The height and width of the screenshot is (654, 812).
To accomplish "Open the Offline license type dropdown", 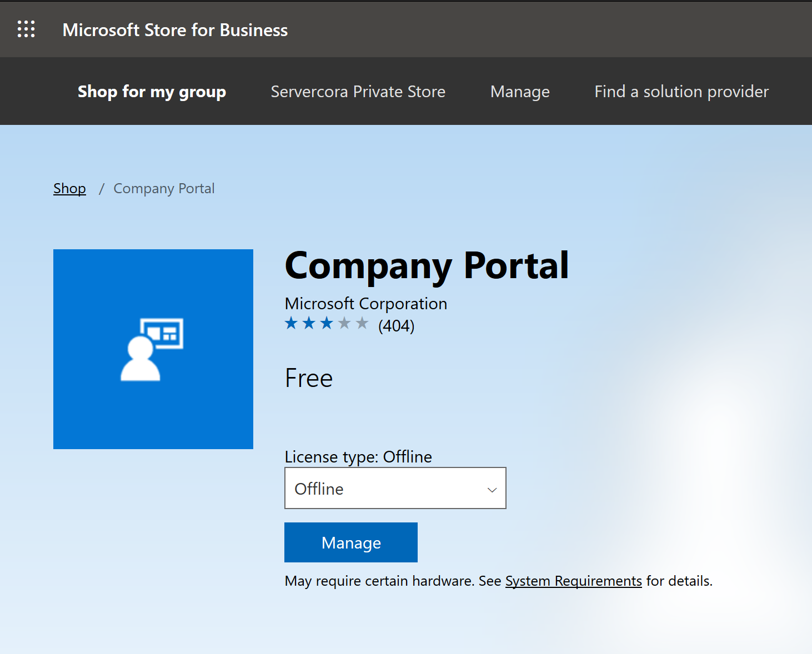I will tap(395, 488).
